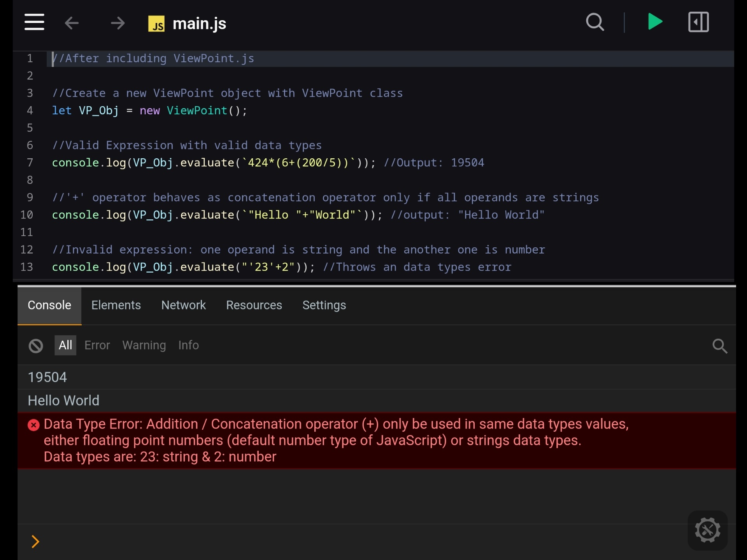This screenshot has height=560, width=747.
Task: Open the hamburger menu
Action: [34, 22]
